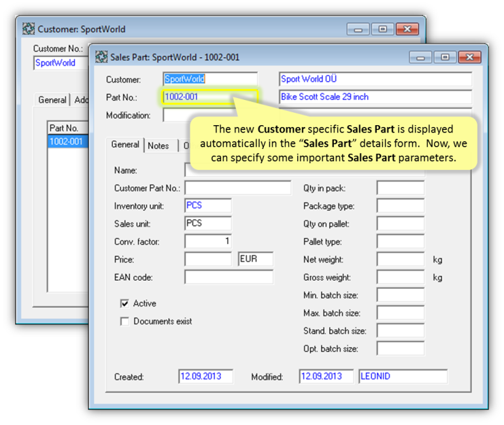The width and height of the screenshot is (504, 425).
Task: Click the Modified date field
Action: (326, 377)
